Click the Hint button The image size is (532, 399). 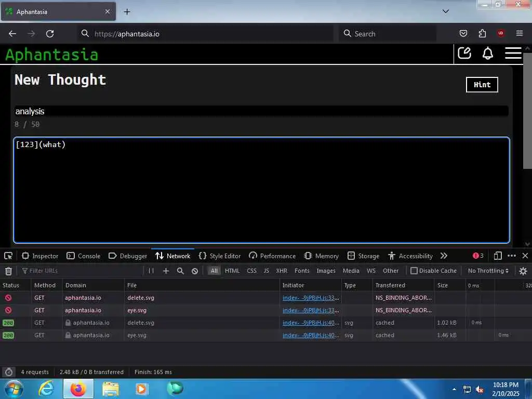click(x=482, y=85)
